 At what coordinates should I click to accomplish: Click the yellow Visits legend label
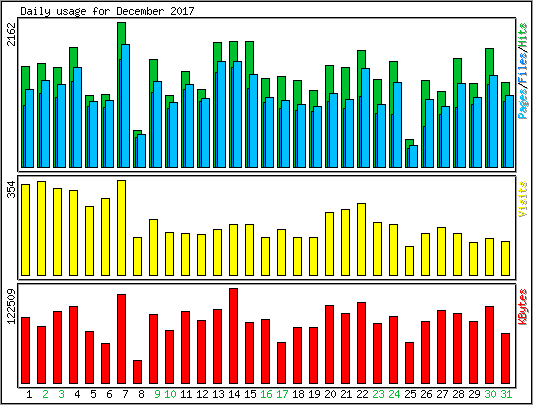tap(523, 199)
